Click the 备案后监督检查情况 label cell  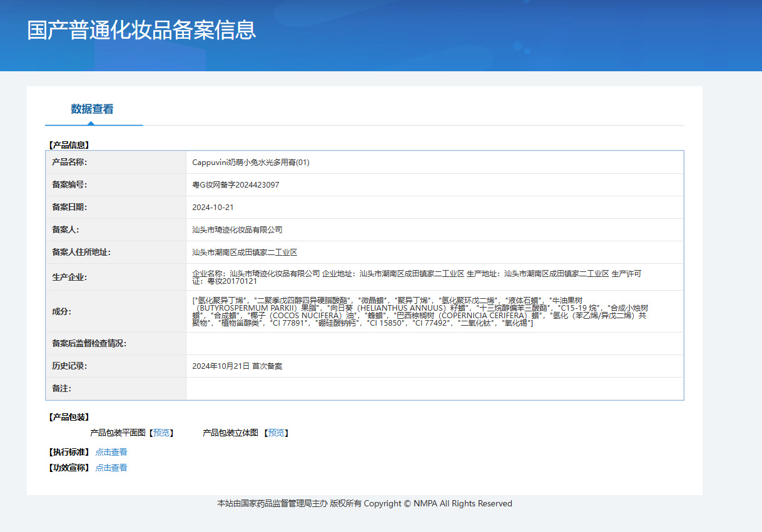(x=116, y=344)
